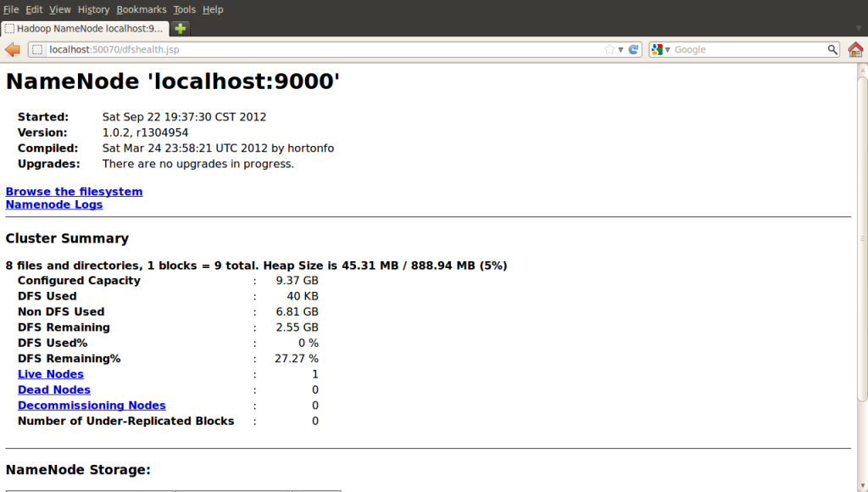Open the Firefox home page
This screenshot has width=868, height=492.
coord(855,49)
